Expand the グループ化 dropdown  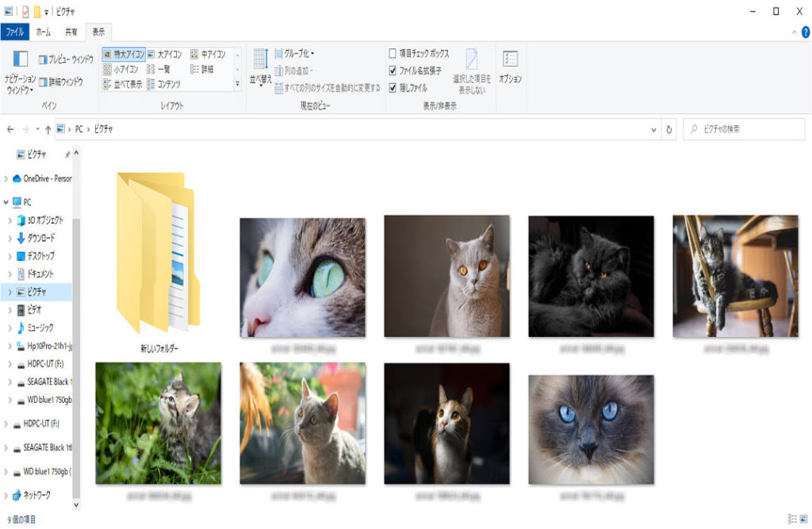[294, 54]
